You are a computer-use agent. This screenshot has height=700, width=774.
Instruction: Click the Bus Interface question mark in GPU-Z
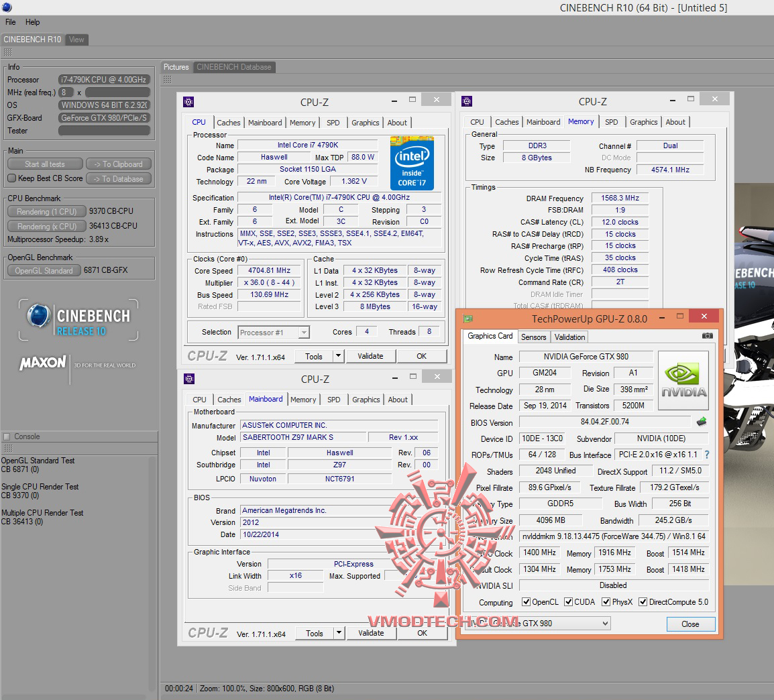click(707, 455)
